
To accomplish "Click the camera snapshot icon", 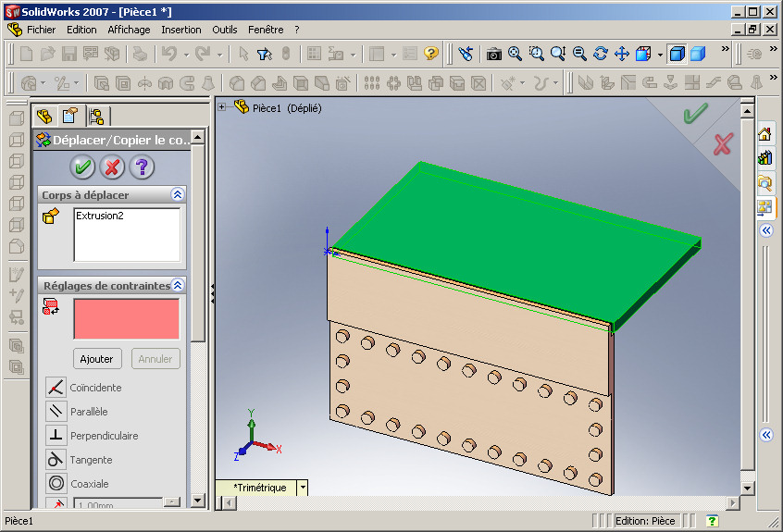I will [x=494, y=54].
